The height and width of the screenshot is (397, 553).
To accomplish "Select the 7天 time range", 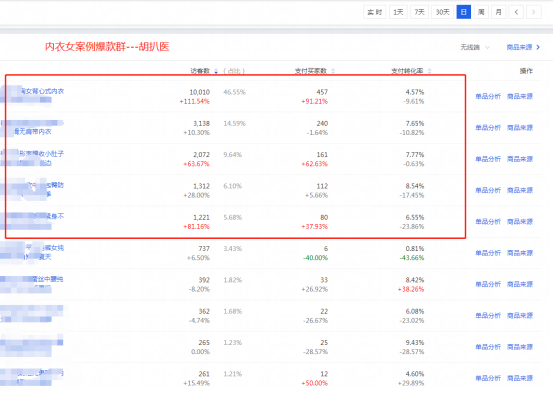I will pyautogui.click(x=419, y=12).
